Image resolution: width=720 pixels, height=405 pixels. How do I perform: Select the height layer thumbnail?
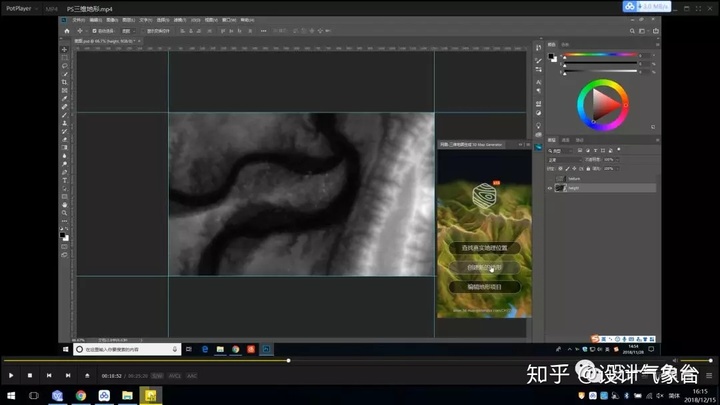561,188
